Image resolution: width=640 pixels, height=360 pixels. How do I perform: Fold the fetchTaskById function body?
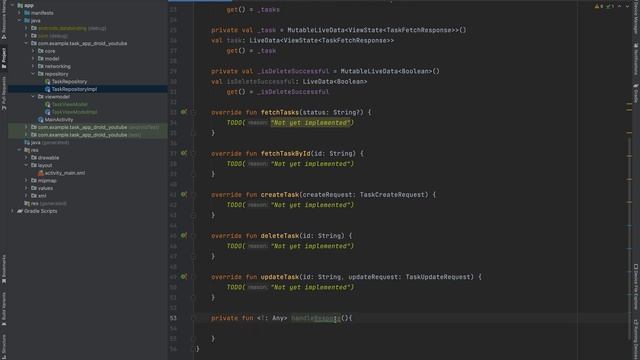point(194,153)
